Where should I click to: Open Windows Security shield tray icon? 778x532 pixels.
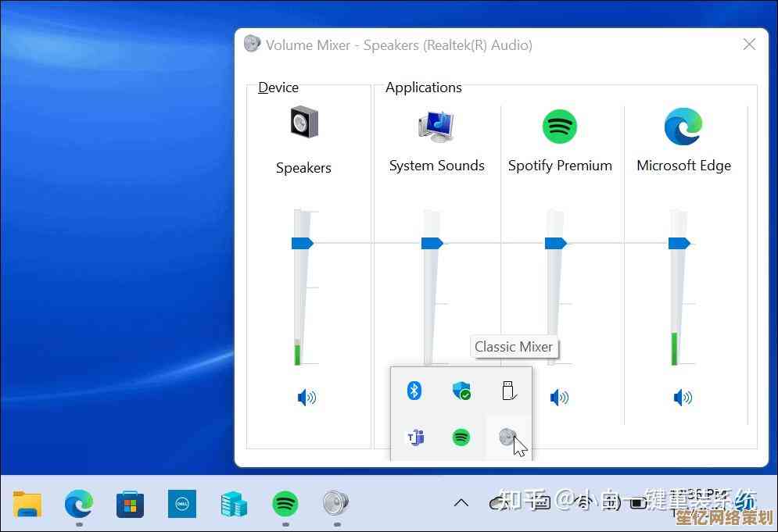coord(461,391)
